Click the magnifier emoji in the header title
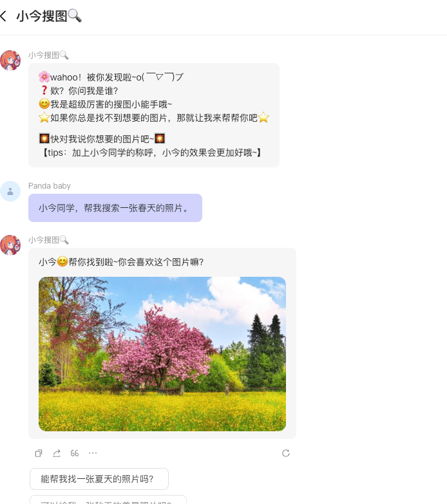447x504 pixels. tap(75, 15)
